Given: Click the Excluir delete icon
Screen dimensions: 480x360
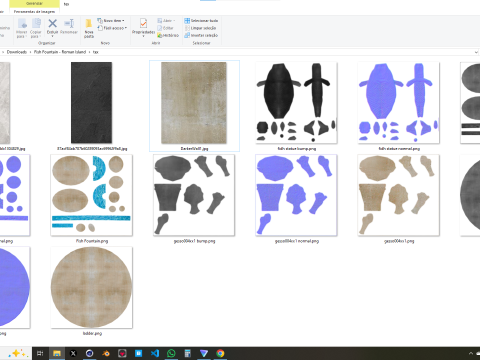Looking at the screenshot, I should (x=52, y=23).
